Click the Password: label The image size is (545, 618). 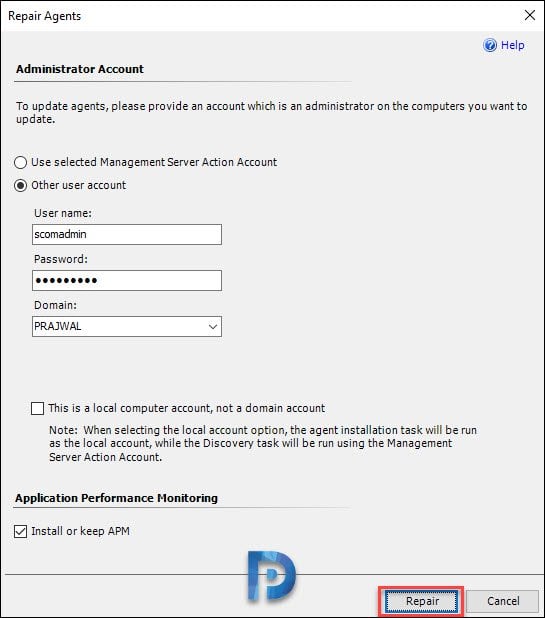point(61,259)
